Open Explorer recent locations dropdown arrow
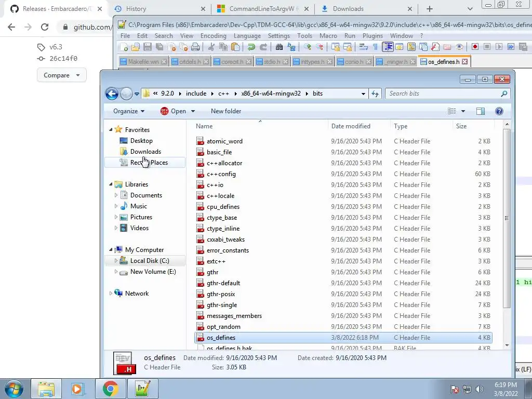532x399 pixels. click(x=137, y=94)
